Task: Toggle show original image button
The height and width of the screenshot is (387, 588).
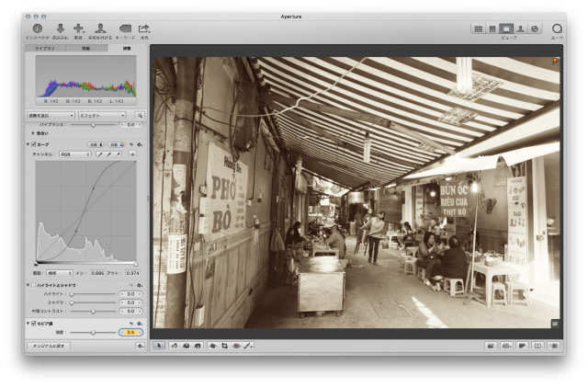Action: tap(537, 346)
